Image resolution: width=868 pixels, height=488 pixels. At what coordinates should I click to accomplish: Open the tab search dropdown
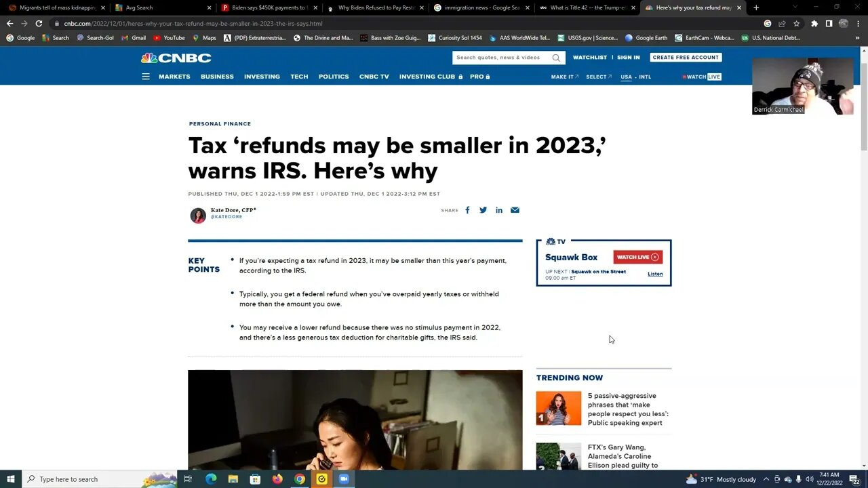click(795, 7)
